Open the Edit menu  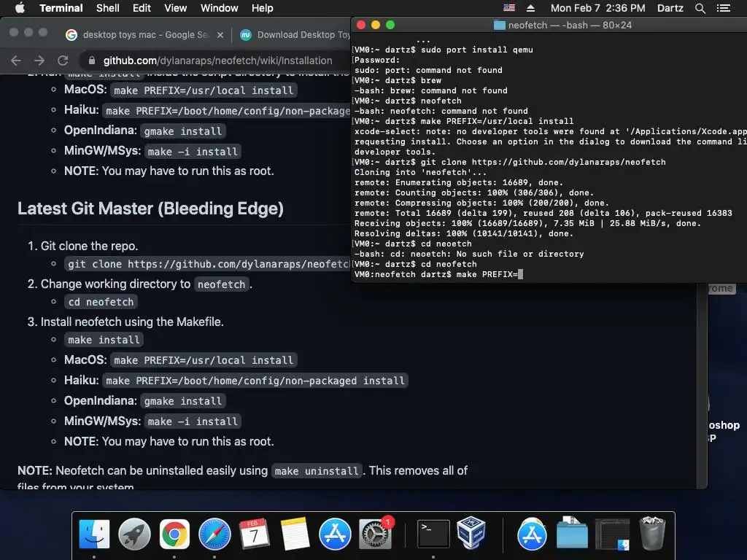142,8
